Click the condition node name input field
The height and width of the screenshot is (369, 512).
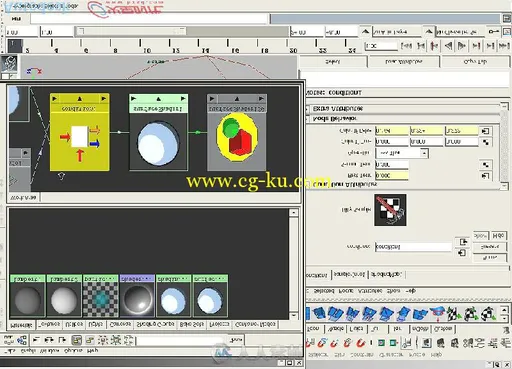(x=413, y=247)
